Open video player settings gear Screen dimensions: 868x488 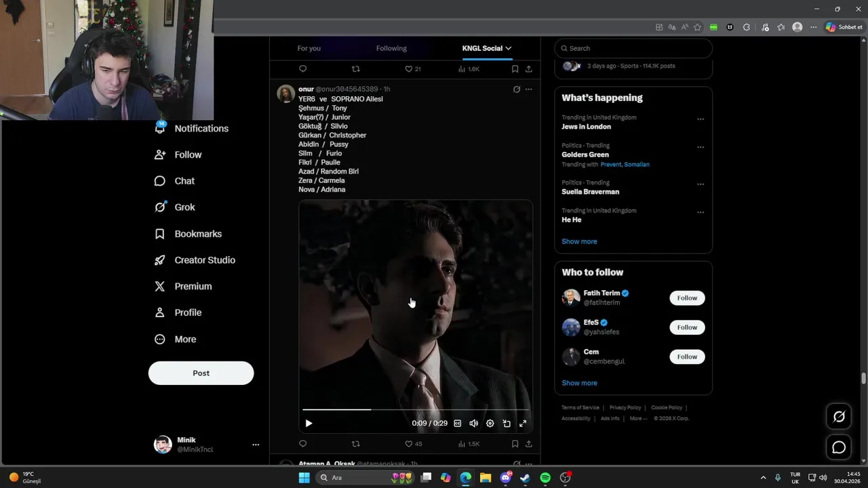point(490,423)
